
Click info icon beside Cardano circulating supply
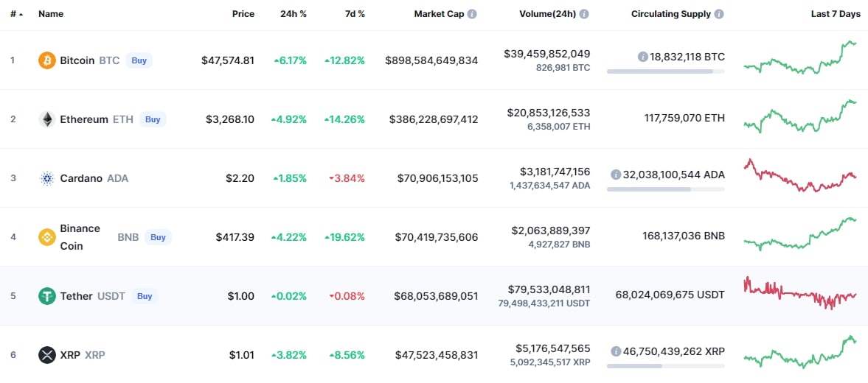tap(616, 174)
